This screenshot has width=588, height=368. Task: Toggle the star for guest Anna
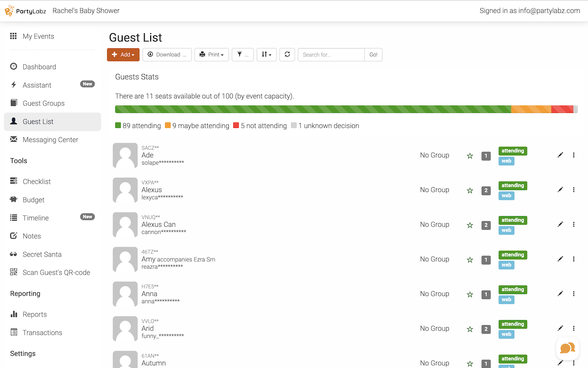tap(469, 294)
